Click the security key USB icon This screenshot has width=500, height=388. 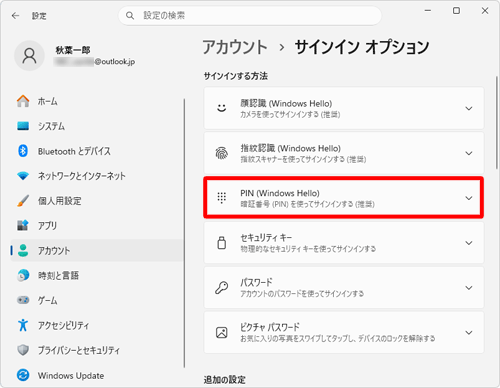pos(222,243)
